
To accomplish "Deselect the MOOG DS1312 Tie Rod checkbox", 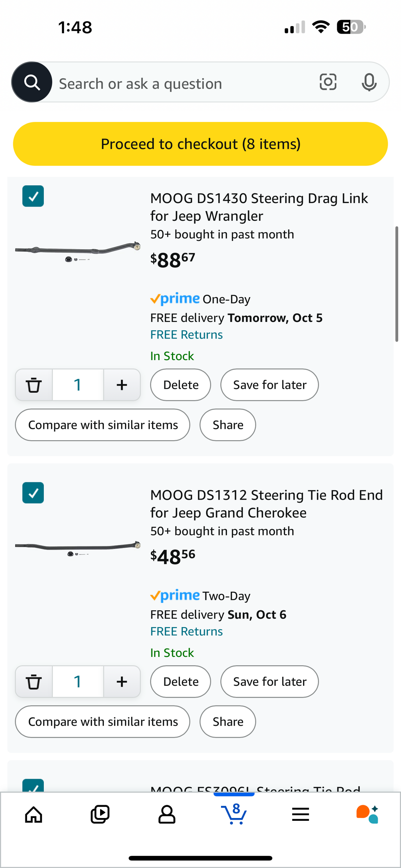I will [33, 493].
